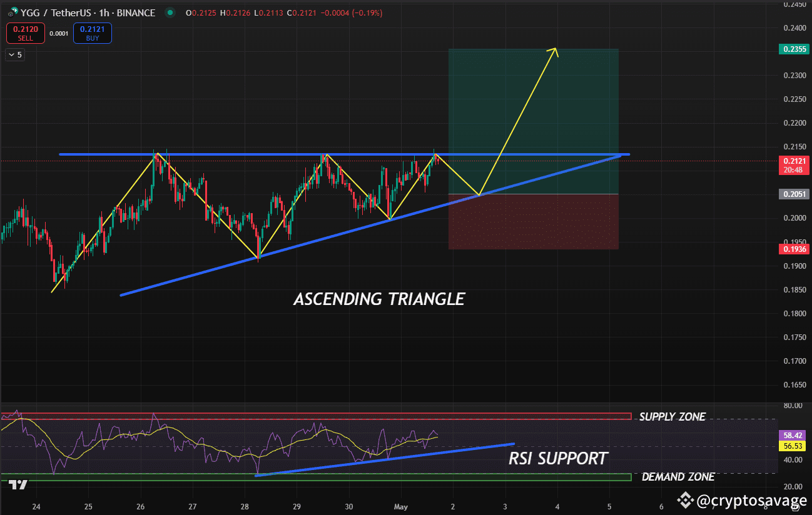This screenshot has height=515, width=812.
Task: Click 0.1900 on the price axis
Action: pyautogui.click(x=793, y=266)
